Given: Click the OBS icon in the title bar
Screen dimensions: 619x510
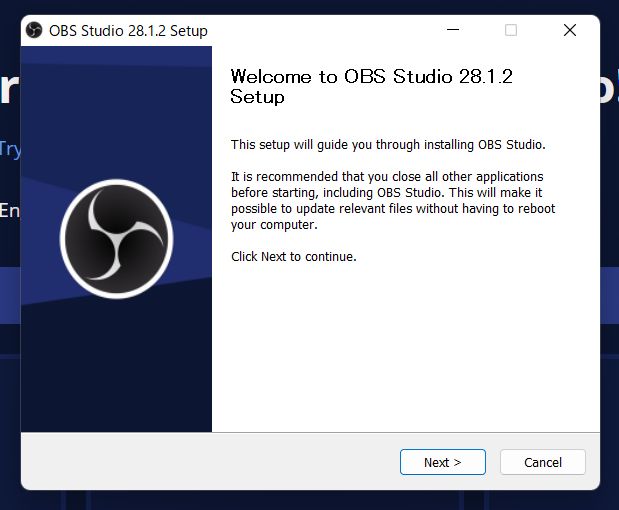Looking at the screenshot, I should 34,30.
